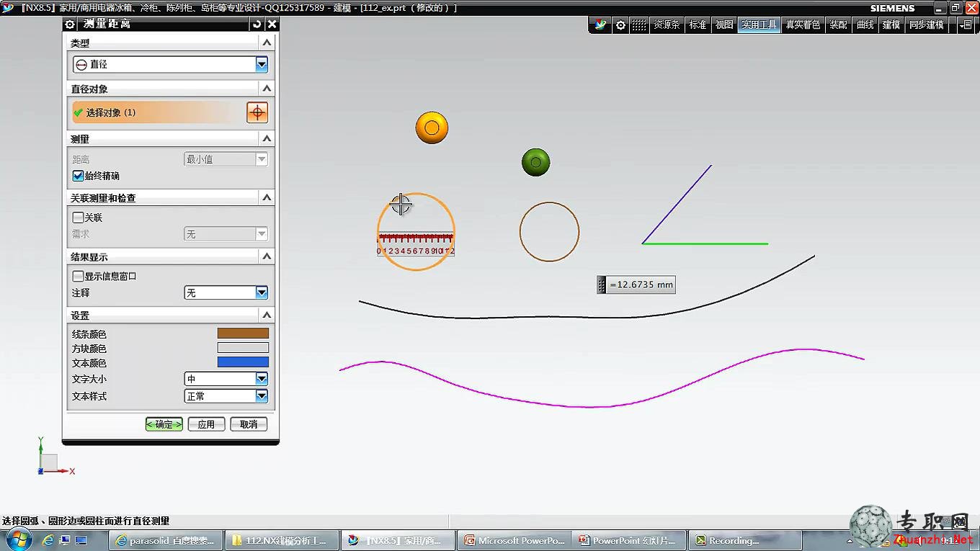Click the box color gray swatch
980x551 pixels.
pyautogui.click(x=243, y=348)
